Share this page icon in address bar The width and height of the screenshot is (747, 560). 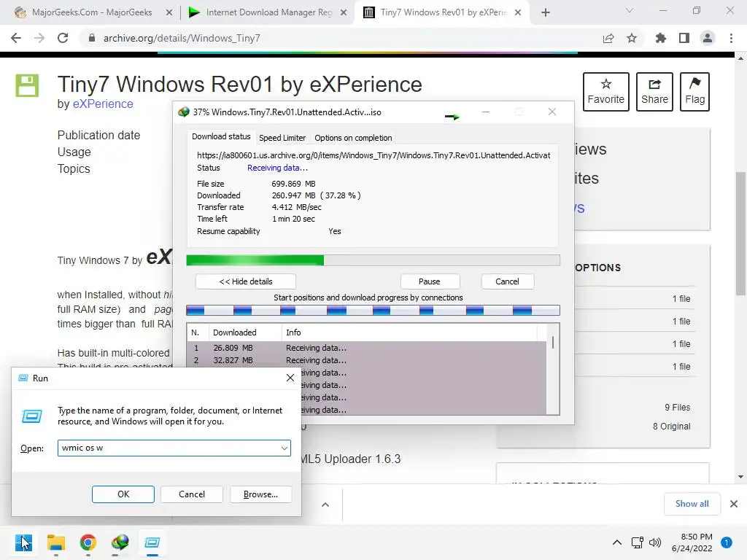click(x=608, y=38)
